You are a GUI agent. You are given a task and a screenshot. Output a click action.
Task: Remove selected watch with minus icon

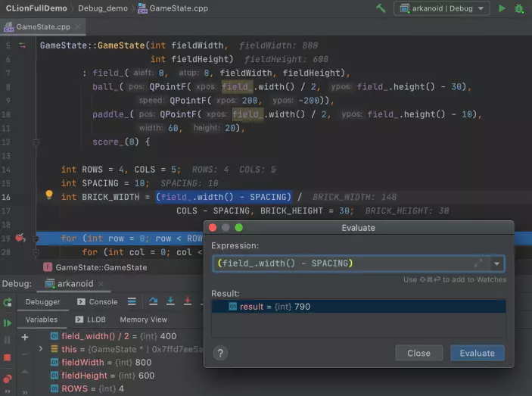pos(25,354)
